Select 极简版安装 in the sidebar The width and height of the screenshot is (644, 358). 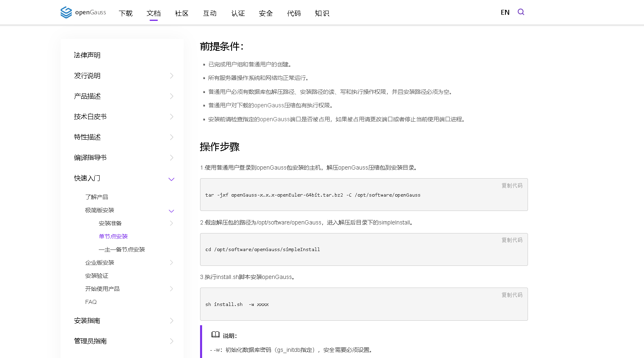[100, 210]
